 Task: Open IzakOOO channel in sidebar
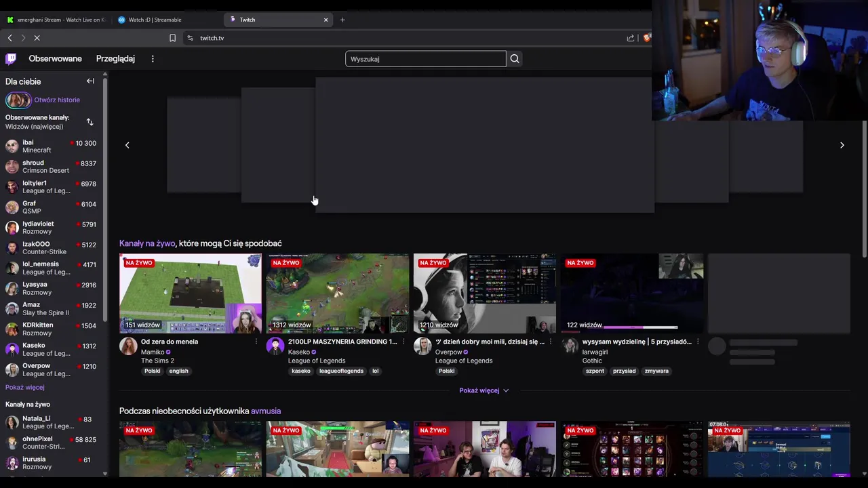(x=52, y=248)
